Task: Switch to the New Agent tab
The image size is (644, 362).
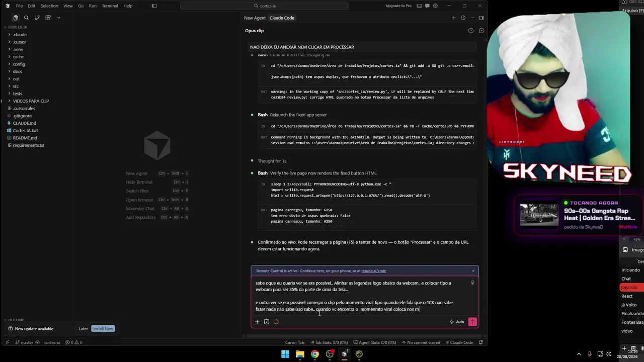Action: point(255,18)
